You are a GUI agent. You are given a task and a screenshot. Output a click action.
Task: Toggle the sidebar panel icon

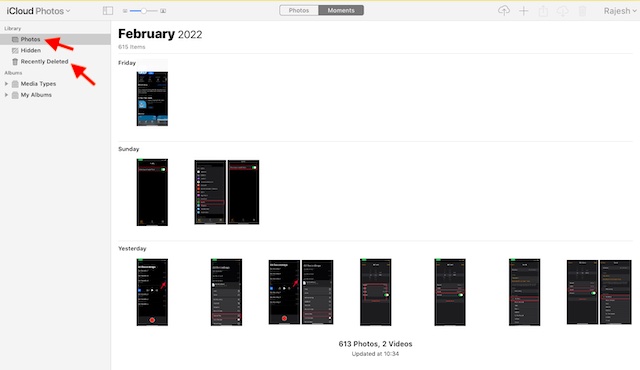(x=108, y=11)
